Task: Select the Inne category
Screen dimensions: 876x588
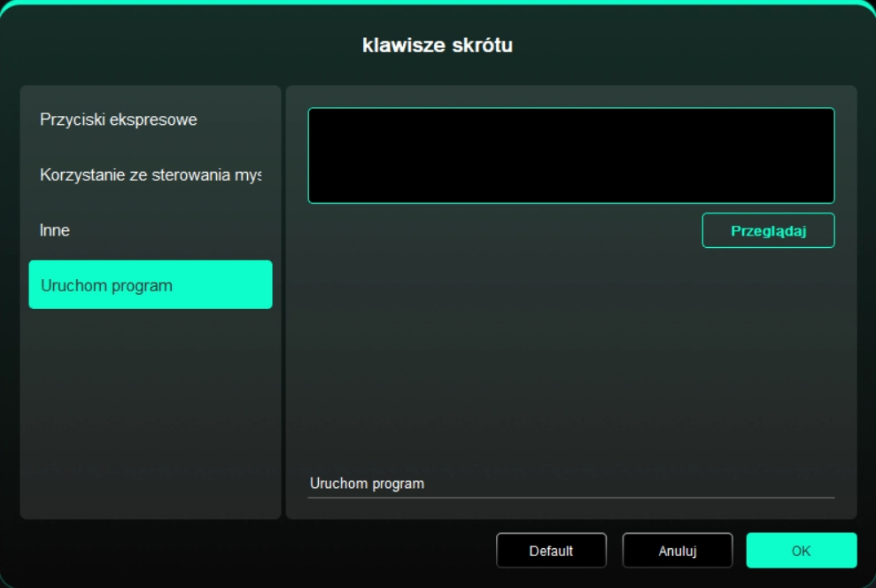Action: click(55, 230)
